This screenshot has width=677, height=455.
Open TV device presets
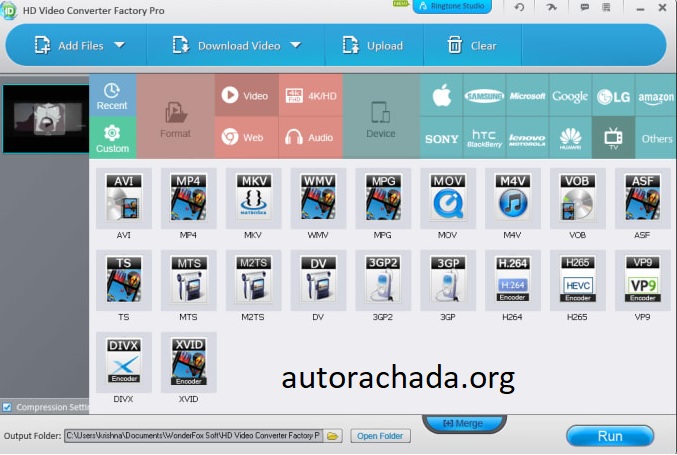(x=613, y=138)
